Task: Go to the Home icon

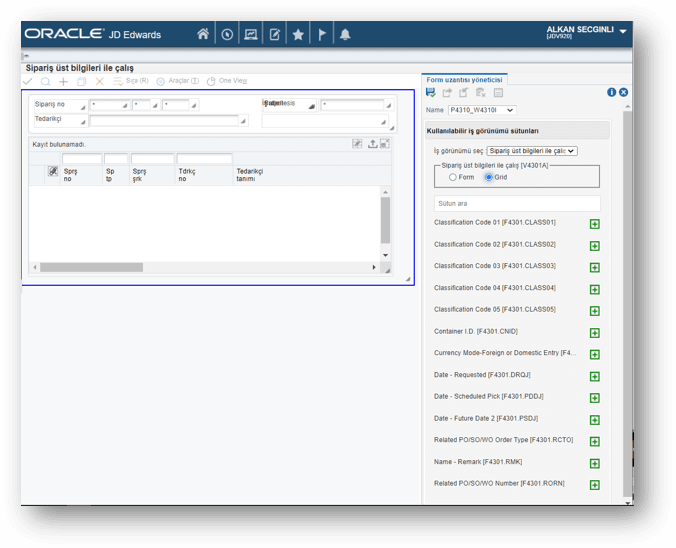Action: pos(203,34)
